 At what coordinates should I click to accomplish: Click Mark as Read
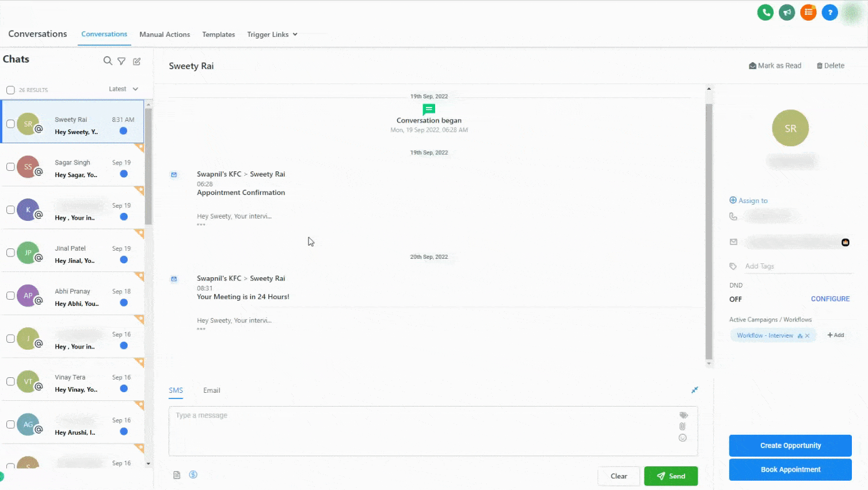click(775, 66)
